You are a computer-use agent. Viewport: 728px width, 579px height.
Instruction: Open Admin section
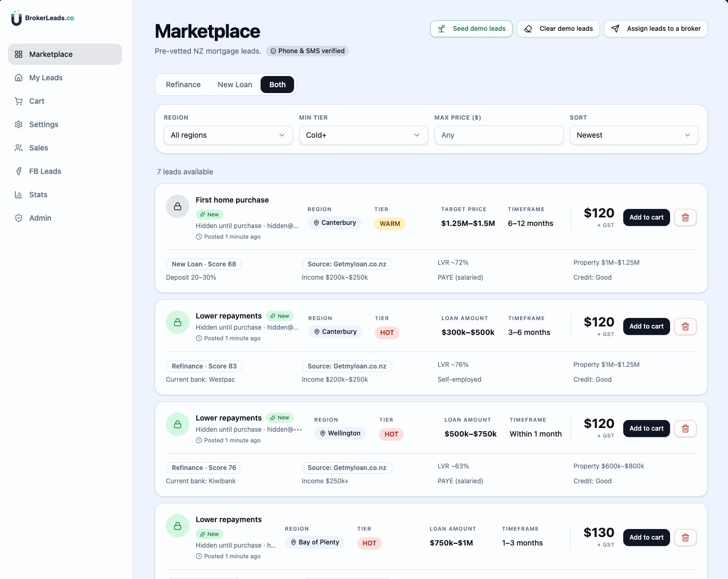click(x=65, y=218)
